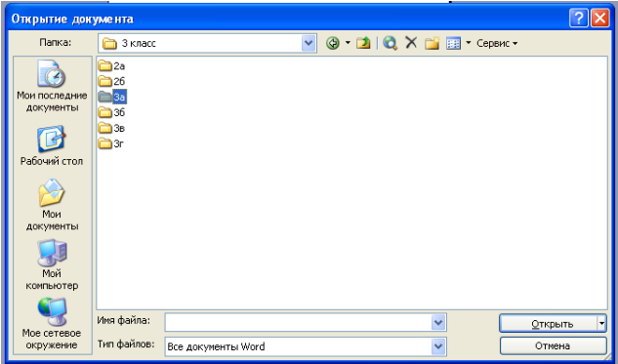This screenshot has height=364, width=618.
Task: Click the Открыть button
Action: pyautogui.click(x=549, y=324)
